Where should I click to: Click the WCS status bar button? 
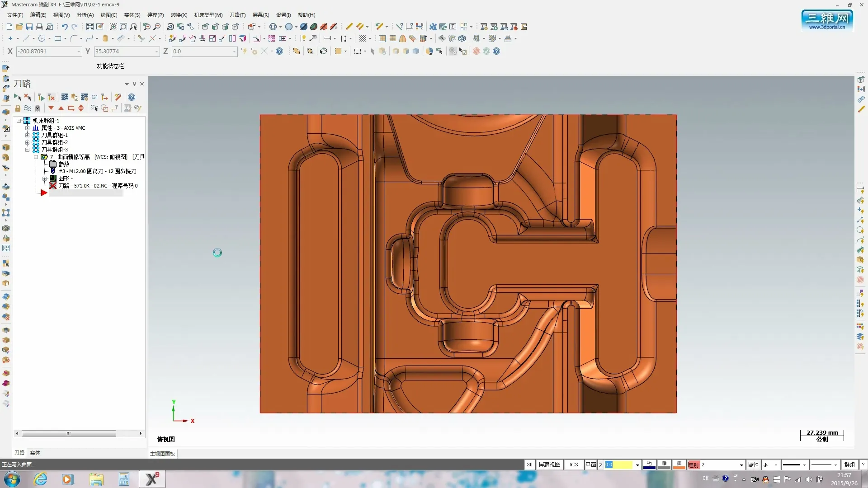574,465
